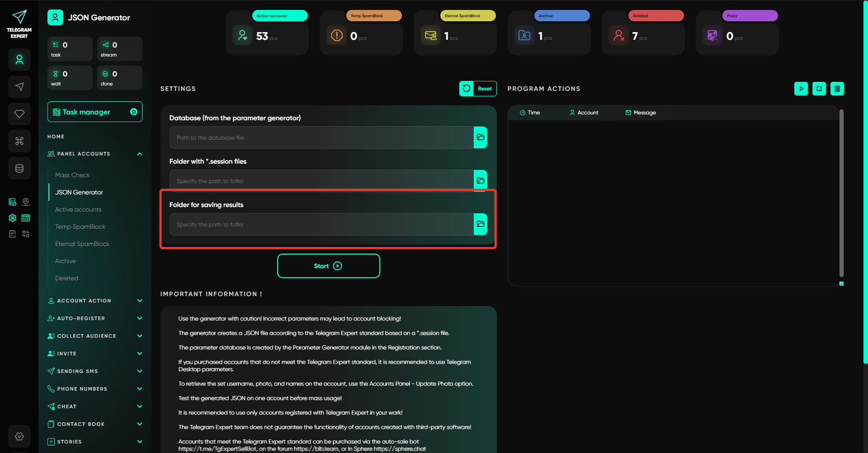Click the paper plane icon in left sidebar

(19, 87)
